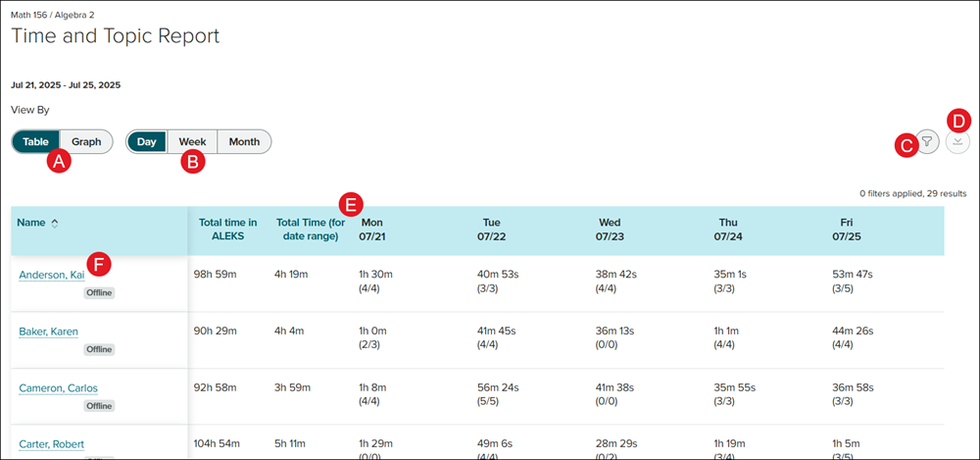Switch to Graph view
The height and width of the screenshot is (460, 980).
click(x=86, y=141)
